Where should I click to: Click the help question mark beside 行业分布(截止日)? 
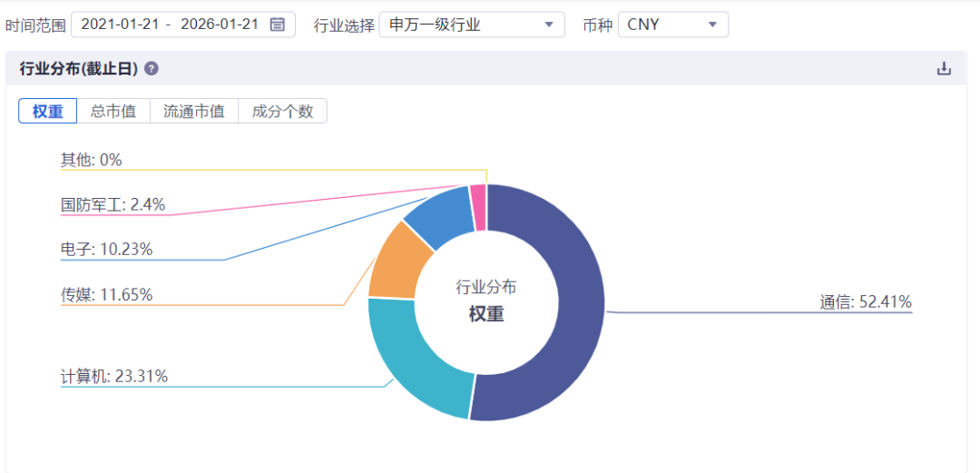pos(152,69)
